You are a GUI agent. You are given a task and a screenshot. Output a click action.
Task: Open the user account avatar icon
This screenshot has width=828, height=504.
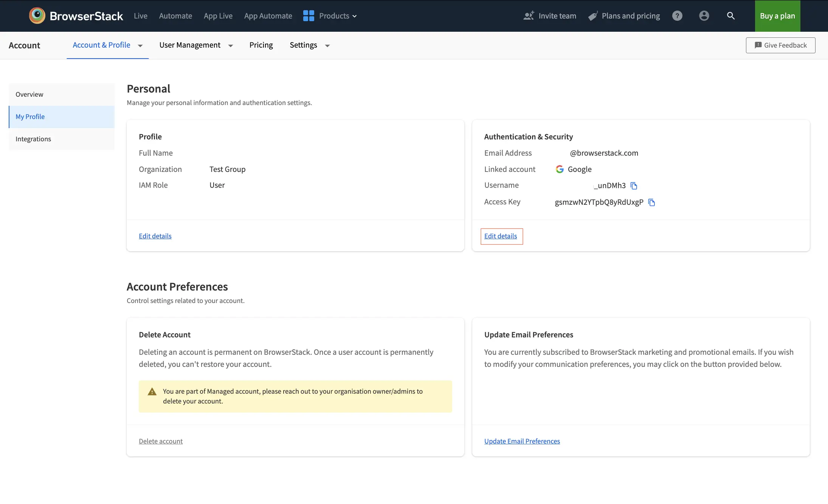point(704,16)
